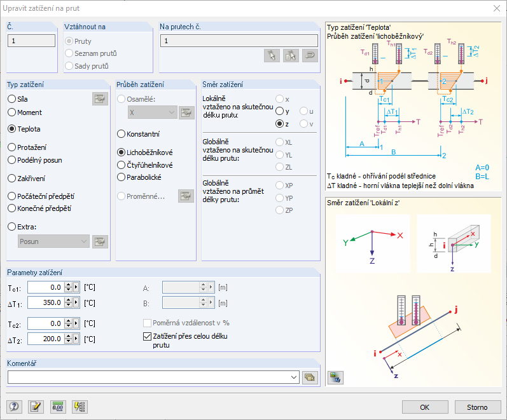Open the concentrated load settings icon beside X dropdown
The height and width of the screenshot is (420, 507).
[x=186, y=112]
